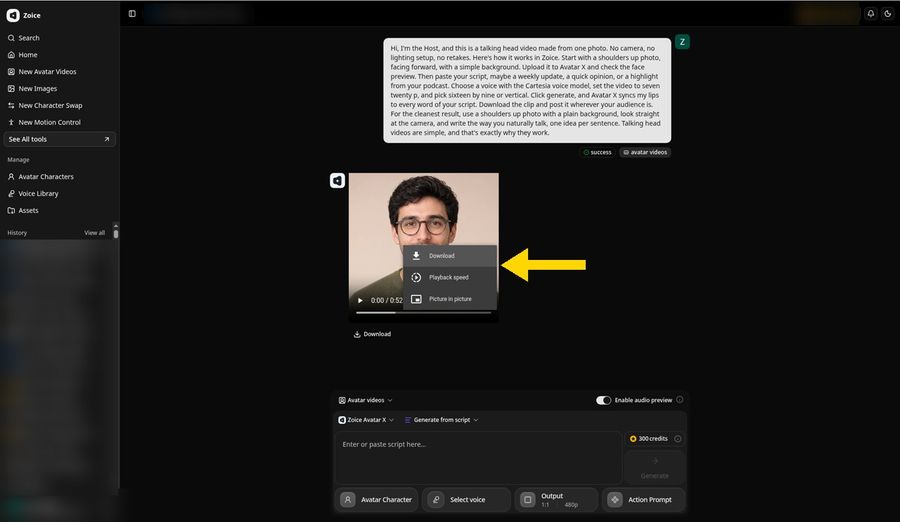Click the avatar videos tag

click(x=645, y=152)
